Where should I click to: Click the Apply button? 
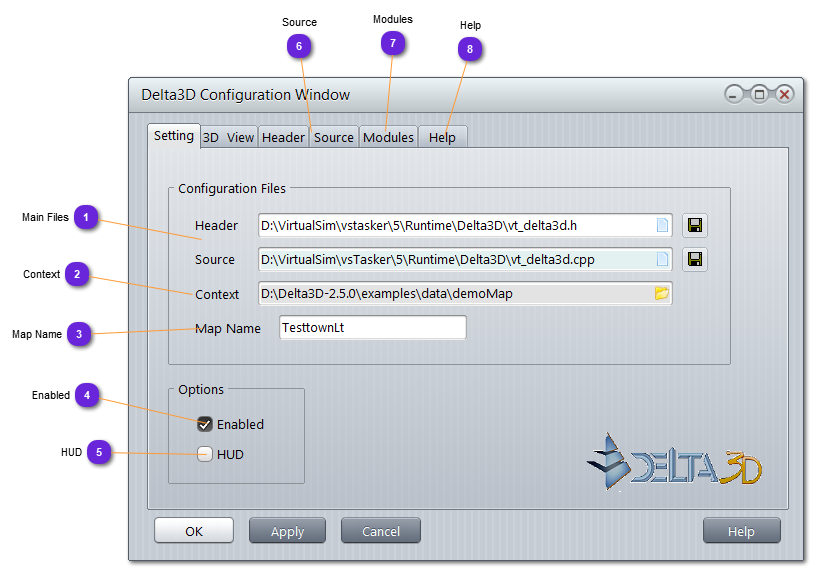(x=287, y=531)
